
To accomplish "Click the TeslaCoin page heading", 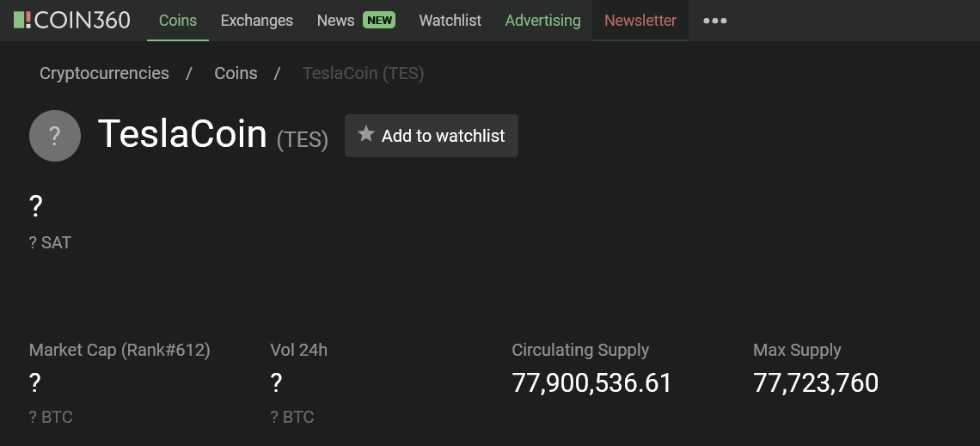I will tap(182, 134).
